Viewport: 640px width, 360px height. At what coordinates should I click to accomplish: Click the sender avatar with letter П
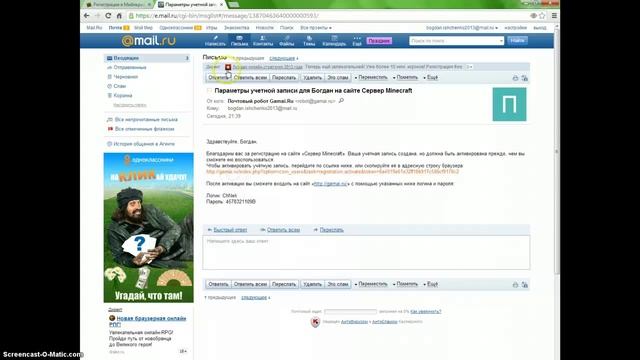pos(509,104)
